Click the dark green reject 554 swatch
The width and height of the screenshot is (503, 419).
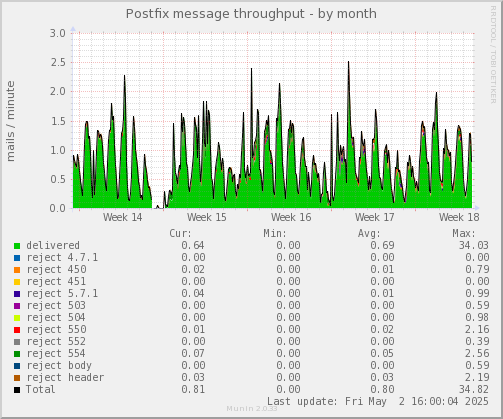click(x=17, y=354)
